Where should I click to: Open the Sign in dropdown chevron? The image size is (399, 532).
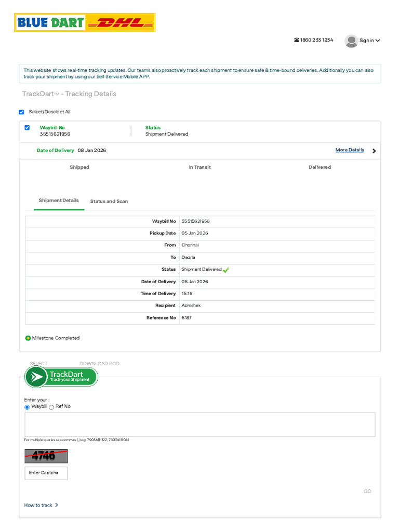[x=378, y=41]
